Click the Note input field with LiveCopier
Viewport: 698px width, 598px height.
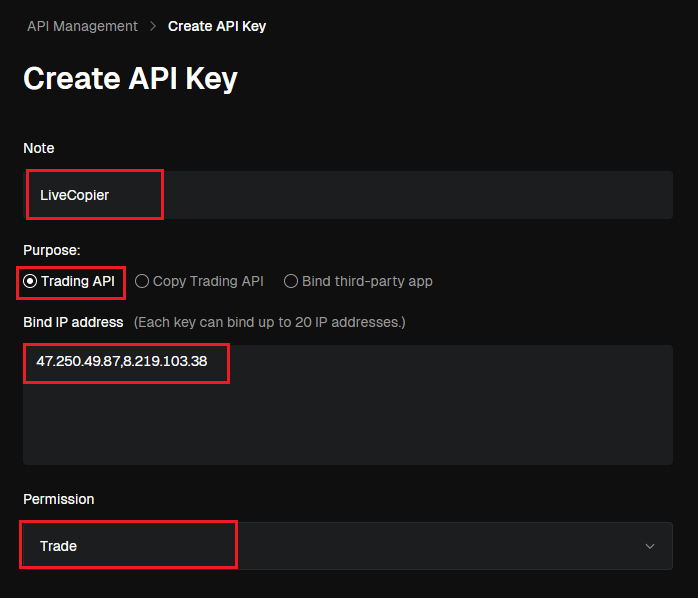(348, 195)
